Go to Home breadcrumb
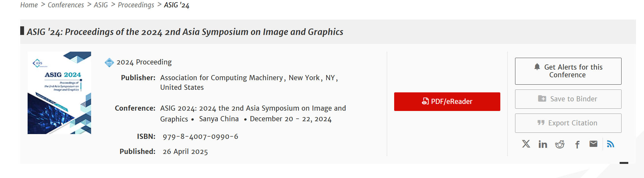Image resolution: width=644 pixels, height=178 pixels. click(x=29, y=5)
